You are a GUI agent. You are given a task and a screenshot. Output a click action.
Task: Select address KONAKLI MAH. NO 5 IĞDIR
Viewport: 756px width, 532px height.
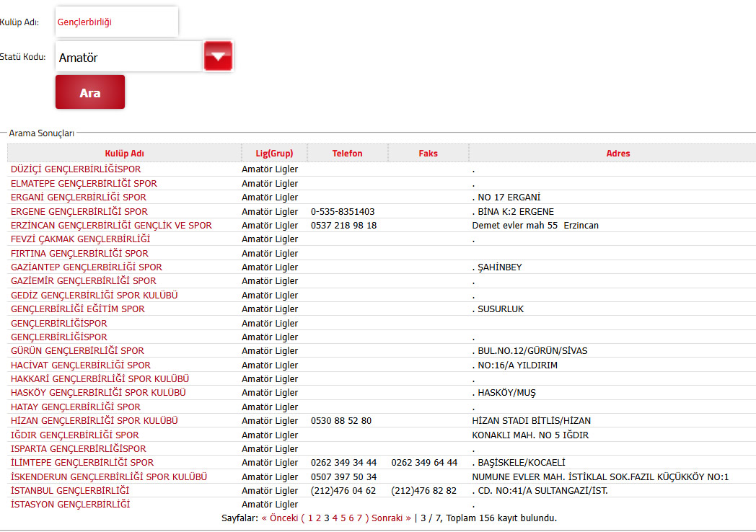[x=530, y=435]
